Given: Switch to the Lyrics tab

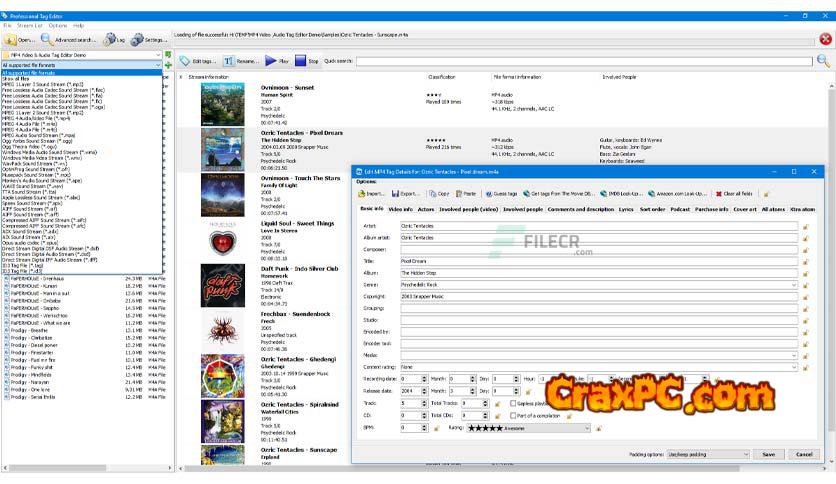Looking at the screenshot, I should (x=626, y=209).
